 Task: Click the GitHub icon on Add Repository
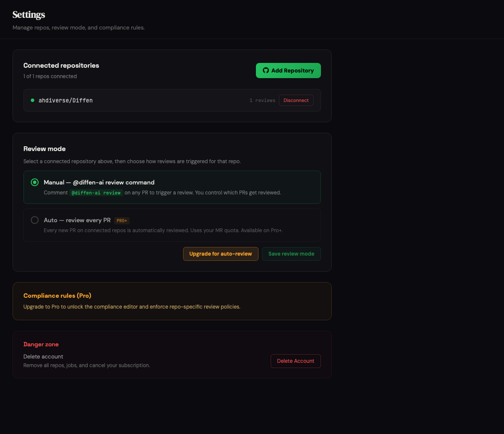[266, 70]
